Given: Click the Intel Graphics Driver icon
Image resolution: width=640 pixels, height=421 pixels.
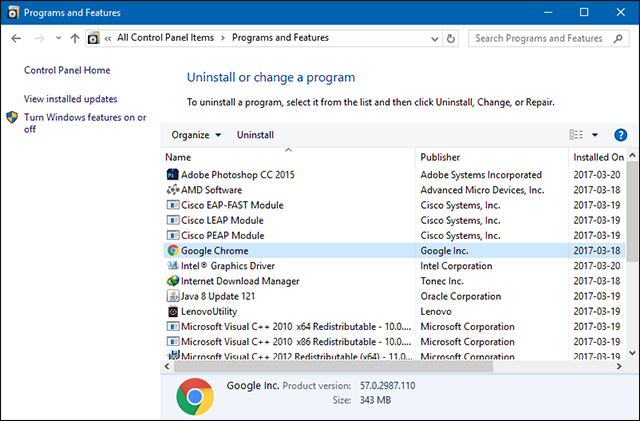Looking at the screenshot, I should coord(173,266).
